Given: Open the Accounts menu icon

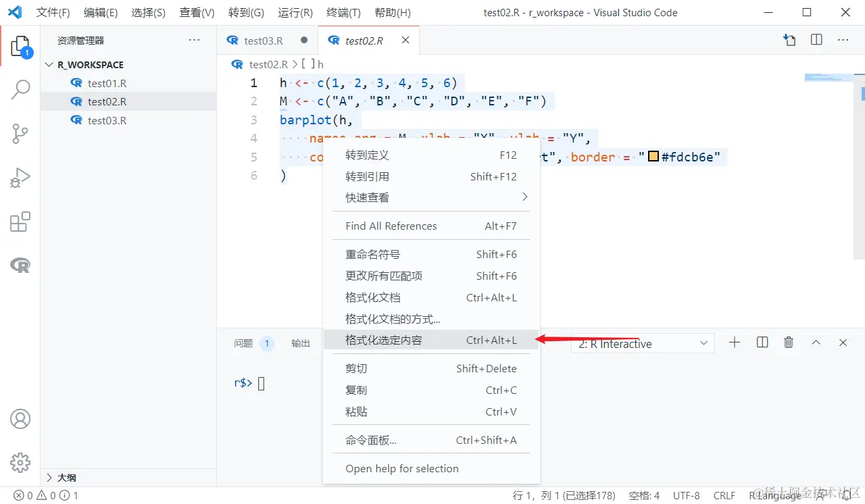Looking at the screenshot, I should [x=20, y=419].
